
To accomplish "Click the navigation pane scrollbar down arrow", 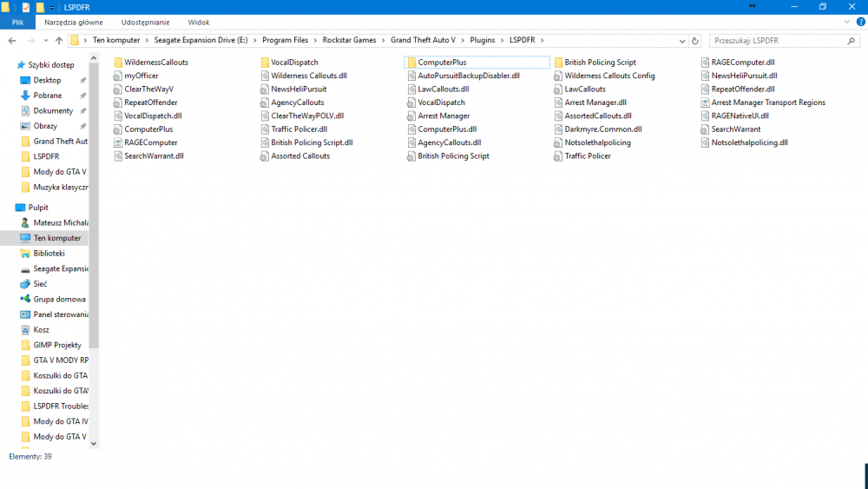I will click(x=94, y=443).
